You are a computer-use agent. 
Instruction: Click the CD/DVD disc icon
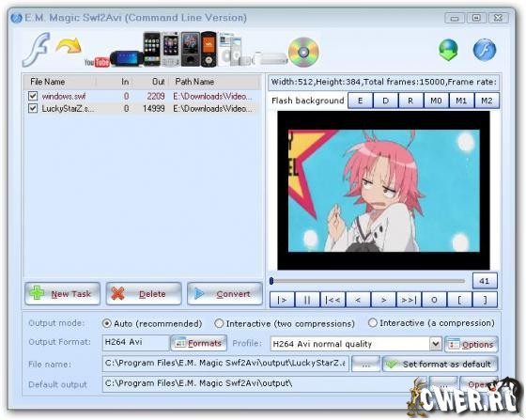pyautogui.click(x=303, y=53)
